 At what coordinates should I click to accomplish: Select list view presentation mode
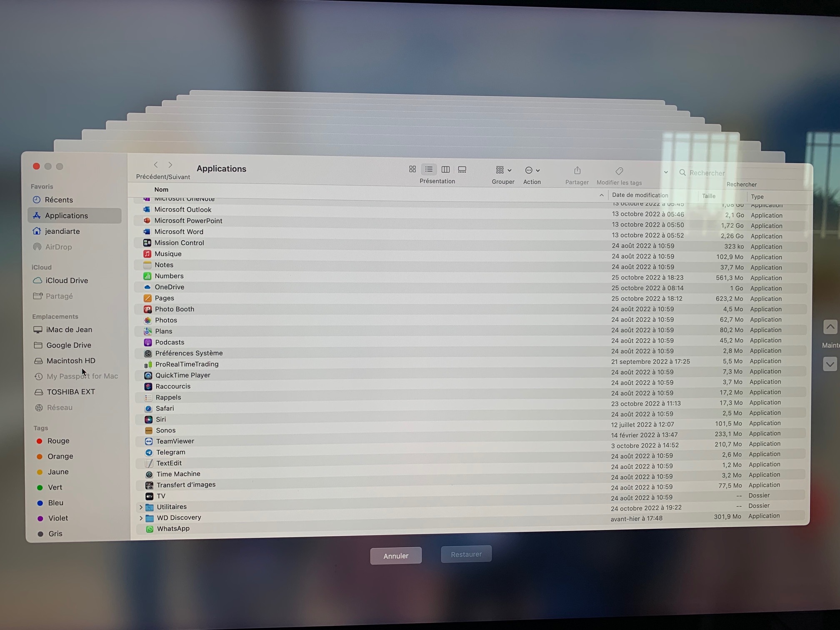point(429,169)
